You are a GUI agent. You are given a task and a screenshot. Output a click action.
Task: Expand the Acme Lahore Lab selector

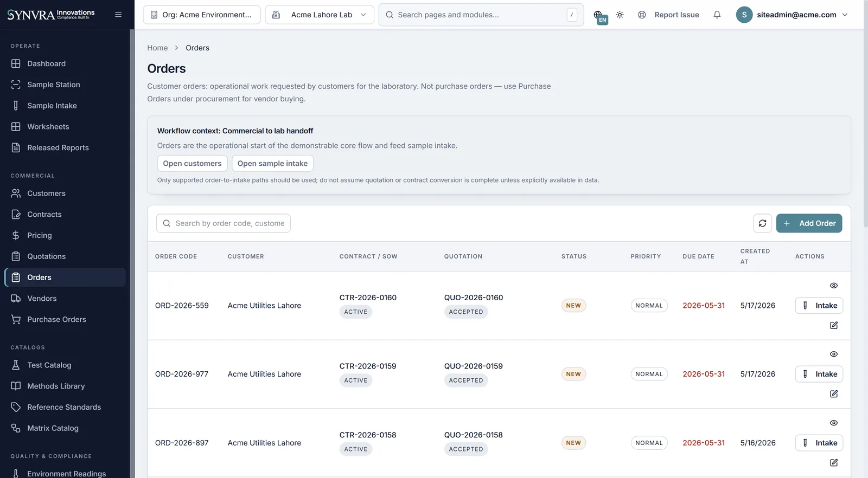[x=320, y=15]
